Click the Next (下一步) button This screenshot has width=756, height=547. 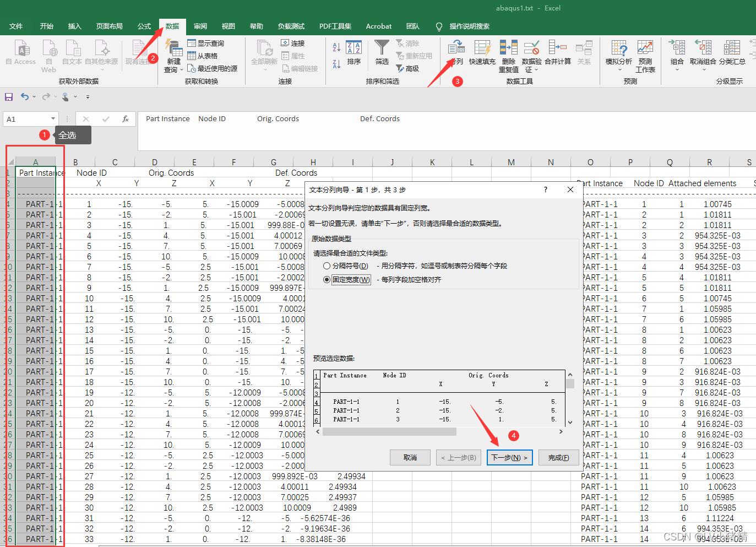pyautogui.click(x=509, y=458)
